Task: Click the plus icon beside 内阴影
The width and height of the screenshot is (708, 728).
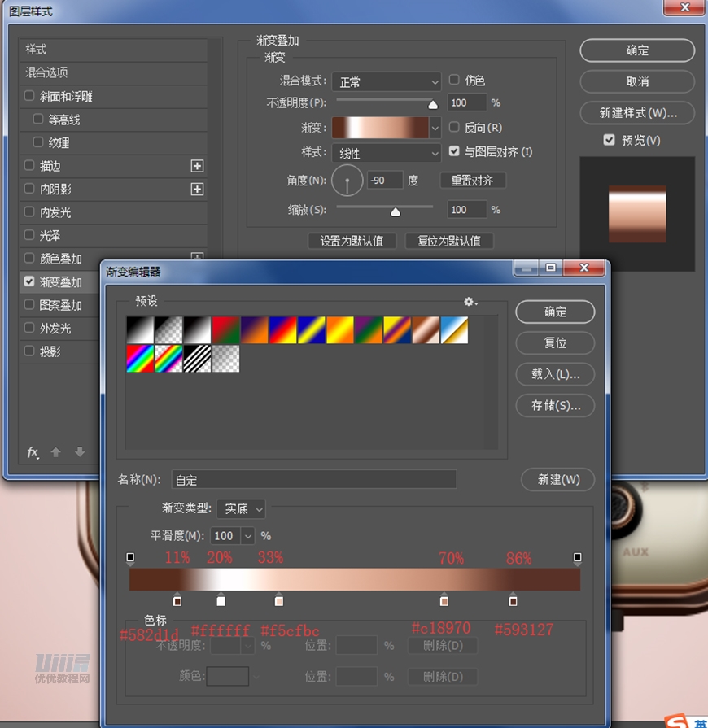Action: coord(197,190)
